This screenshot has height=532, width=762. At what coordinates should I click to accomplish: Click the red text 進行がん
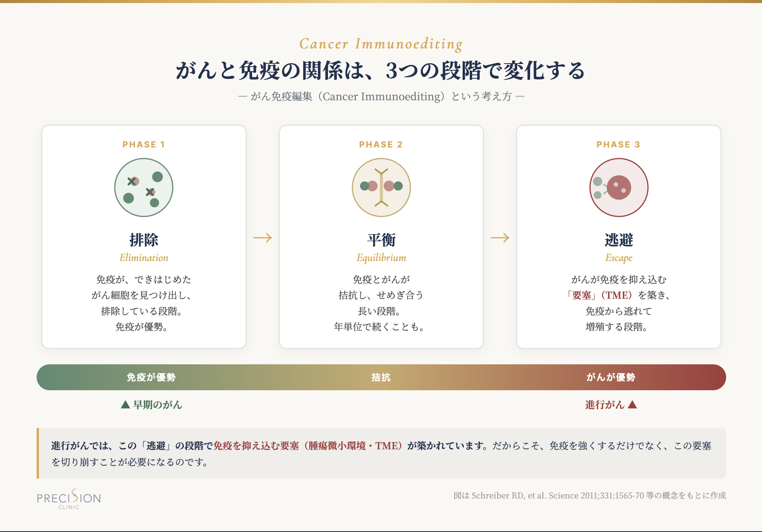(605, 405)
